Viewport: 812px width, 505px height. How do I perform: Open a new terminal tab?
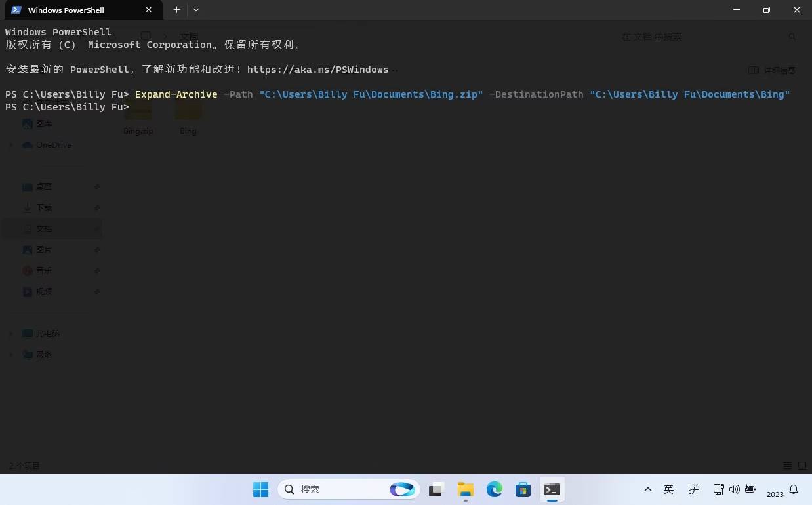click(176, 10)
